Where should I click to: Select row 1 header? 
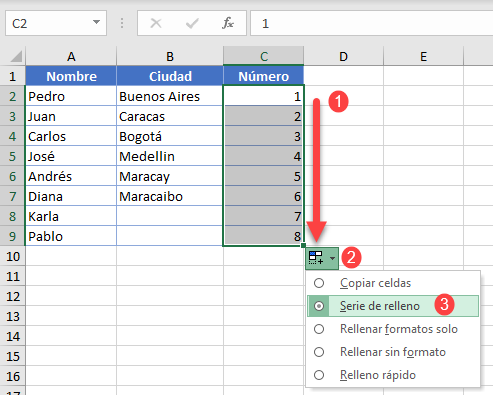point(13,76)
